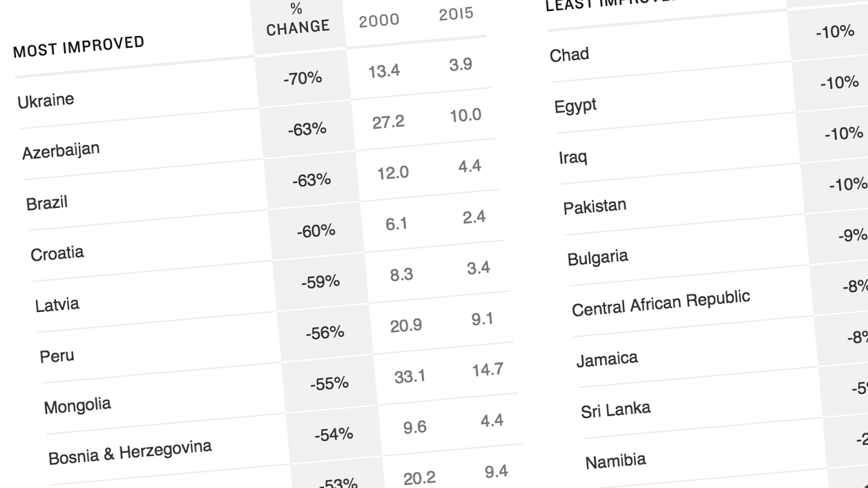The height and width of the screenshot is (488, 868).
Task: Click the MOST IMPROVED table heading
Action: coord(79,47)
